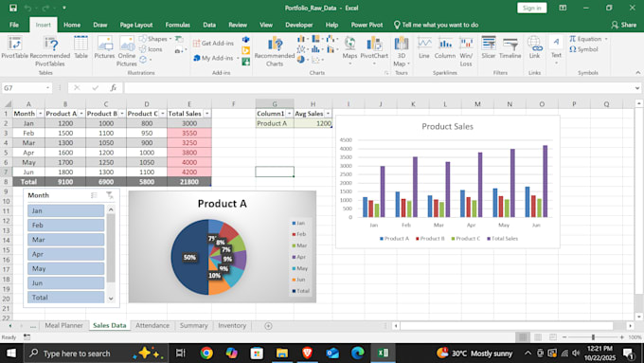Screen dimensions: 644x363
Task: Insert Line sparkline
Action: coord(424,47)
